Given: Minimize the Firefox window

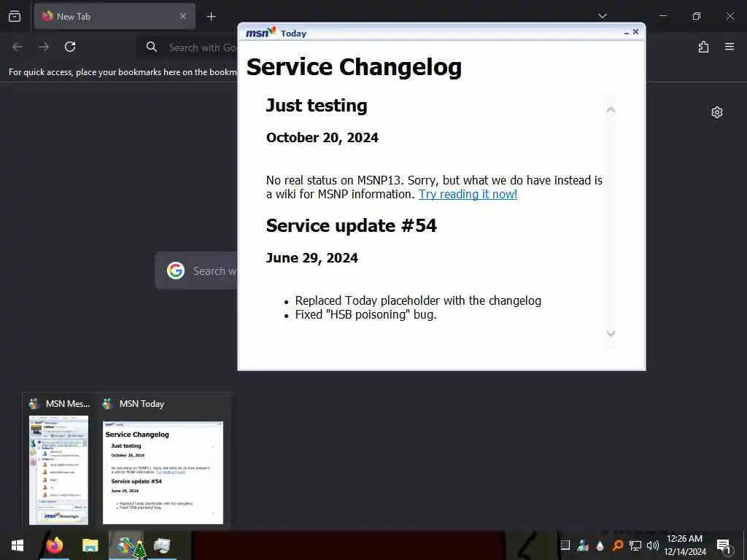Looking at the screenshot, I should point(663,16).
